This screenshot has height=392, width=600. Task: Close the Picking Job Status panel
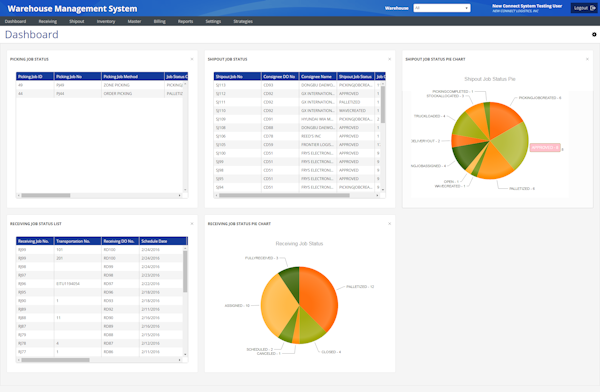192,59
